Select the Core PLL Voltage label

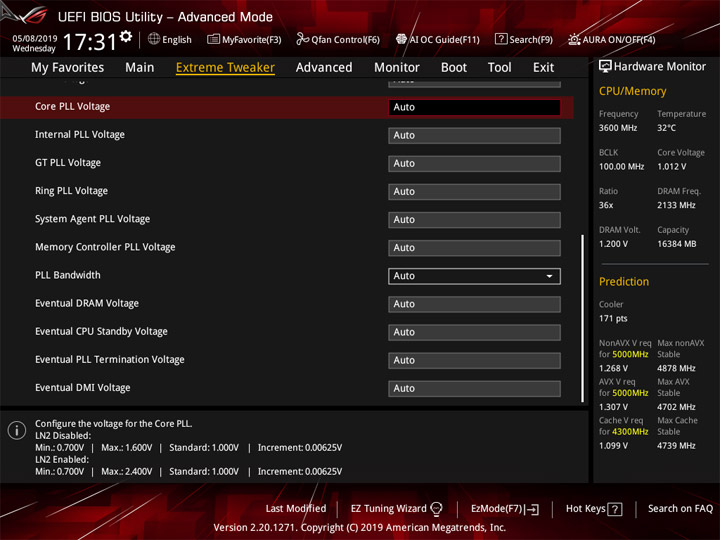click(73, 107)
